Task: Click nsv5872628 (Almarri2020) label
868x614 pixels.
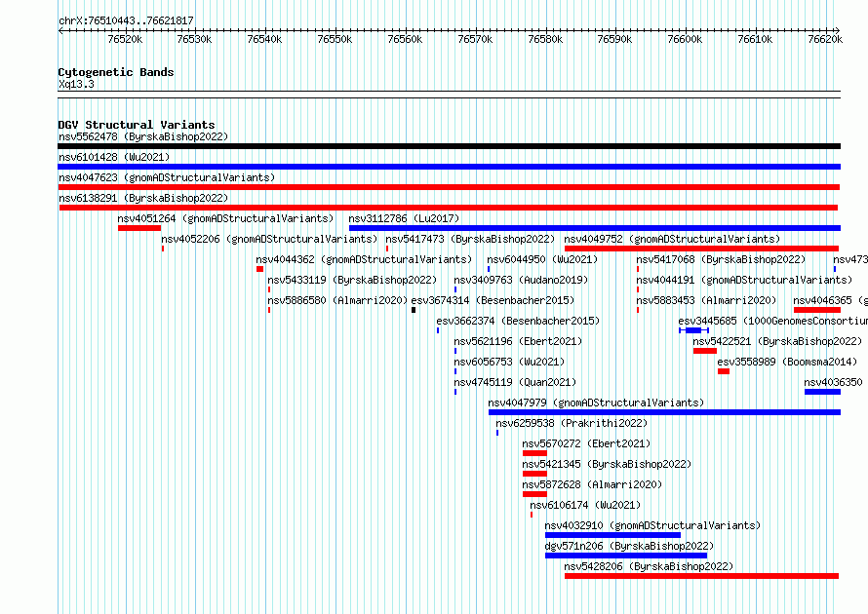Action: click(x=592, y=484)
